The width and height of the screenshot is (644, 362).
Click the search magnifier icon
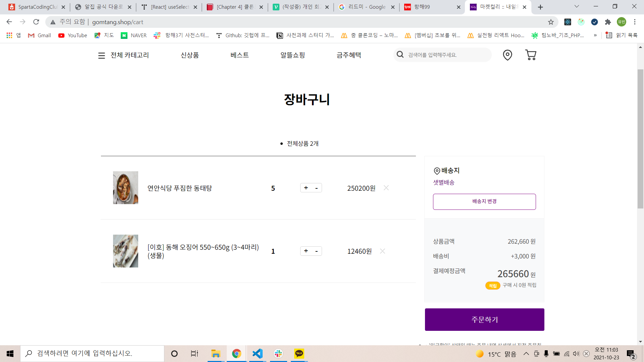click(x=400, y=55)
